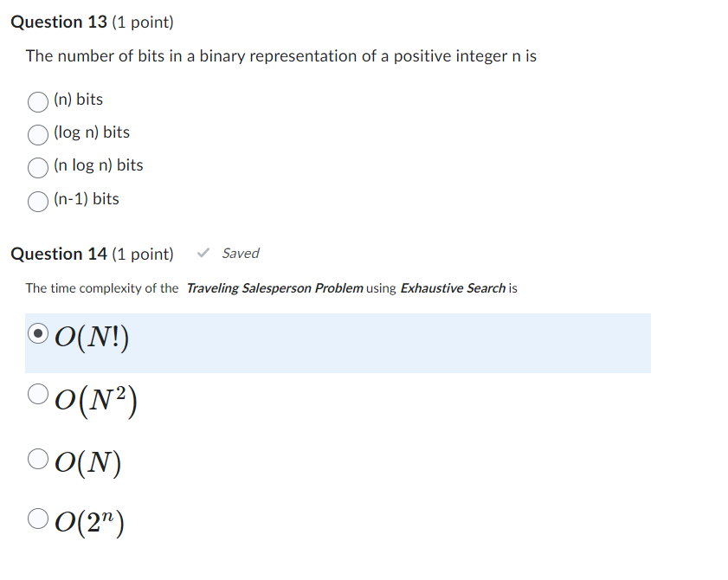Click the Saved status text
Image resolution: width=728 pixels, height=580 pixels.
(241, 253)
